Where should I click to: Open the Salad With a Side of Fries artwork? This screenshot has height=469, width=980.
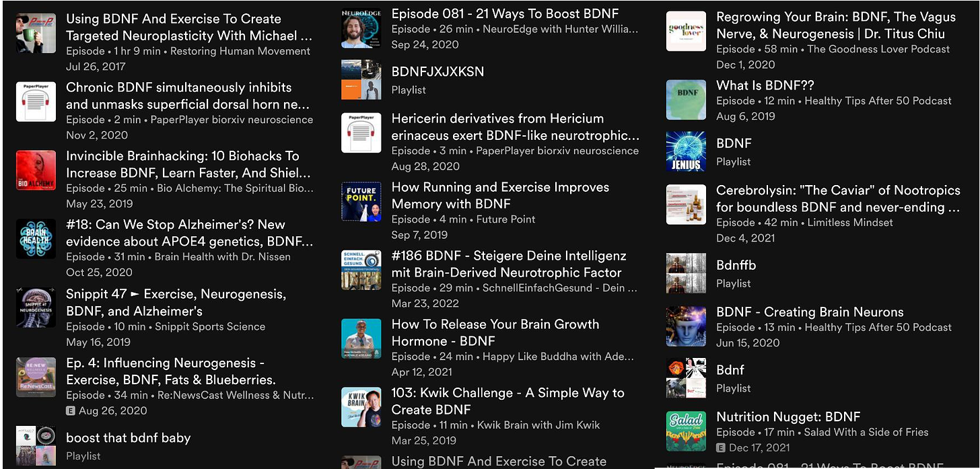coord(686,431)
